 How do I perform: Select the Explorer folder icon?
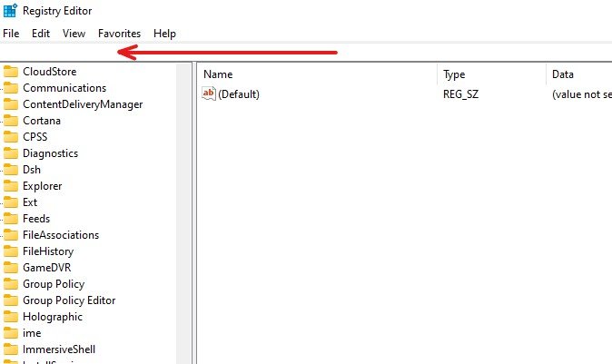(x=11, y=186)
